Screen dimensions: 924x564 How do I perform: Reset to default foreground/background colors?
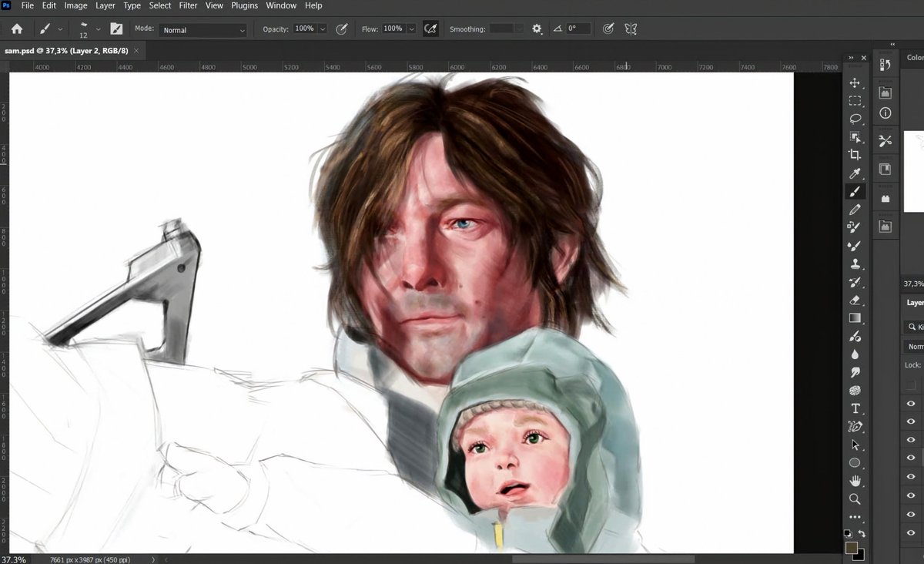848,533
